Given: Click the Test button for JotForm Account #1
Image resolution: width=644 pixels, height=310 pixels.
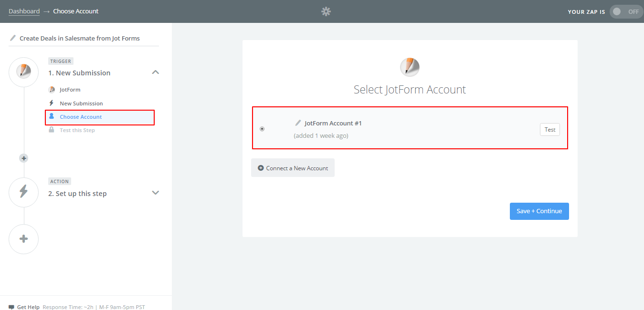Looking at the screenshot, I should coord(550,129).
